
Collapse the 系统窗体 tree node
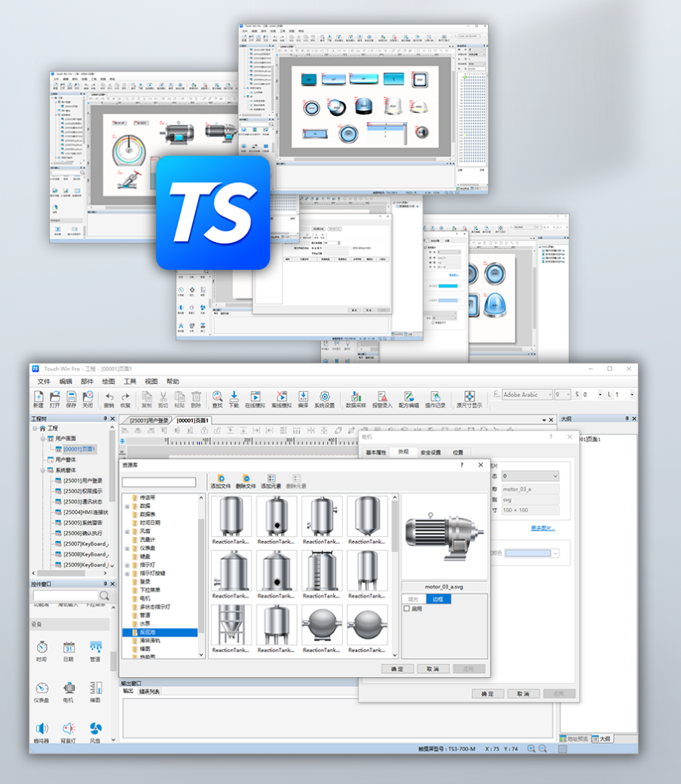[43, 470]
